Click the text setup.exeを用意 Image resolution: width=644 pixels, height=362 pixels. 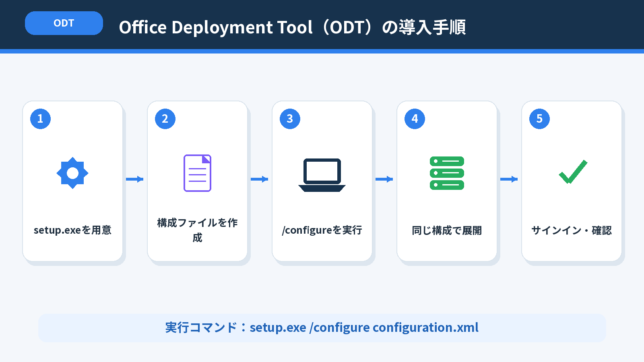coord(72,230)
